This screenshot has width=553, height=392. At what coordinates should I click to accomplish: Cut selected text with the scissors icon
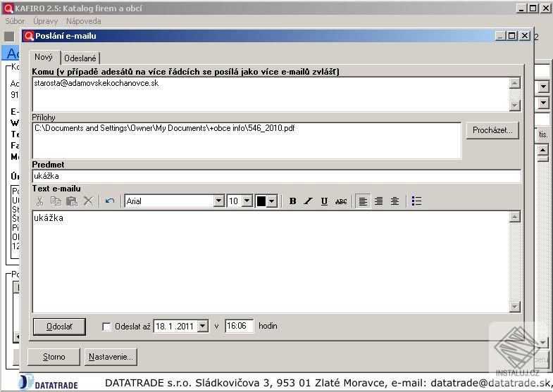click(40, 201)
